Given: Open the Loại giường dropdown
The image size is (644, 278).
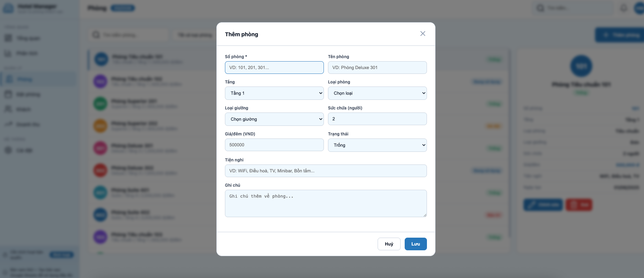Looking at the screenshot, I should (x=274, y=119).
